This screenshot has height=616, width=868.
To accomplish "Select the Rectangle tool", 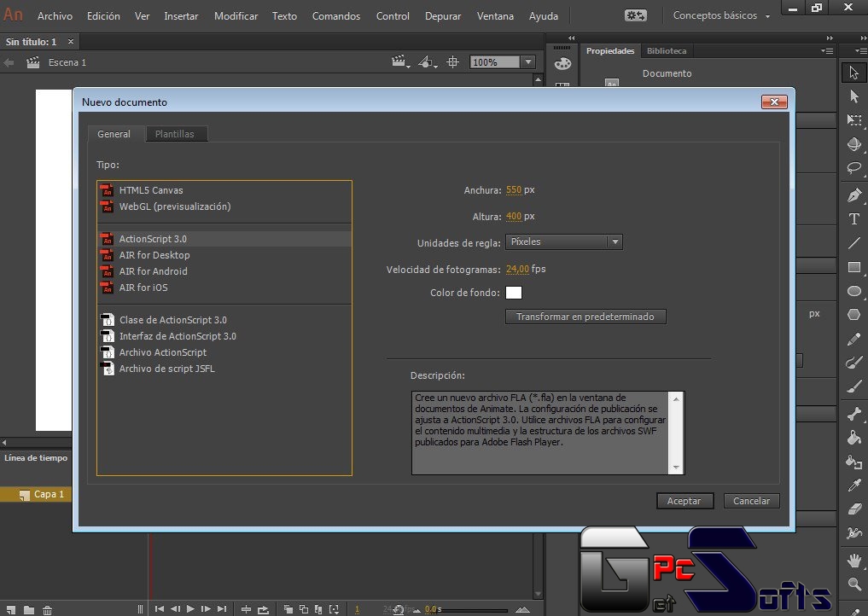I will point(853,267).
